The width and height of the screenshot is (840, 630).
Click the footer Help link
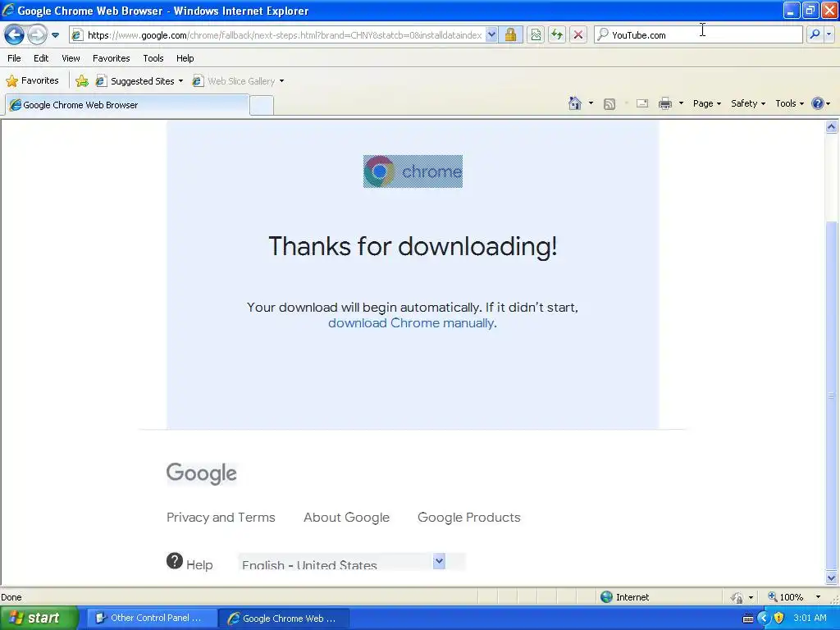(189, 564)
